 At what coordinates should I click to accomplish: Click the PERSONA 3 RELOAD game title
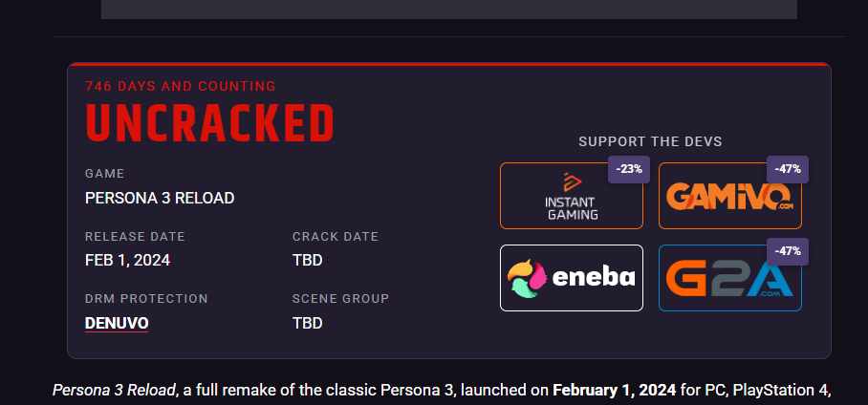[160, 199]
